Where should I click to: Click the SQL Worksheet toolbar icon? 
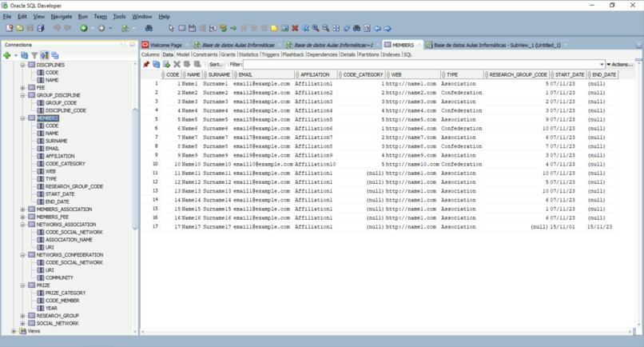125,28
